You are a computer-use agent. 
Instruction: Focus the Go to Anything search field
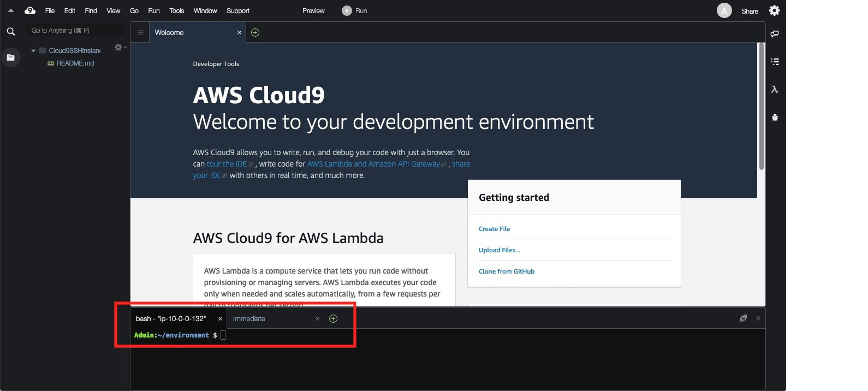[75, 31]
